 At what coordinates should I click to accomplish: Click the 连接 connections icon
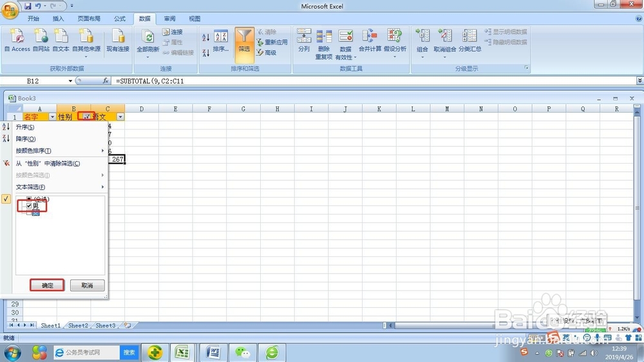click(x=173, y=32)
